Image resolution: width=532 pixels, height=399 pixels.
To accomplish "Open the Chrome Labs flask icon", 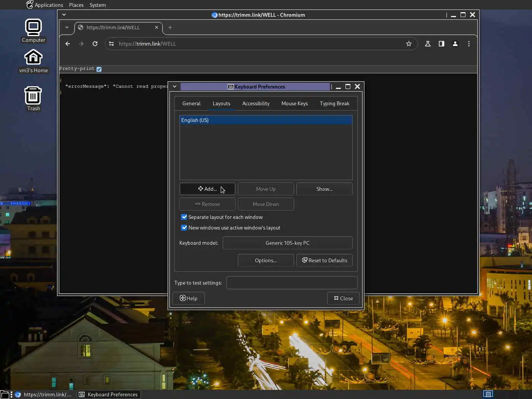I will tap(427, 44).
